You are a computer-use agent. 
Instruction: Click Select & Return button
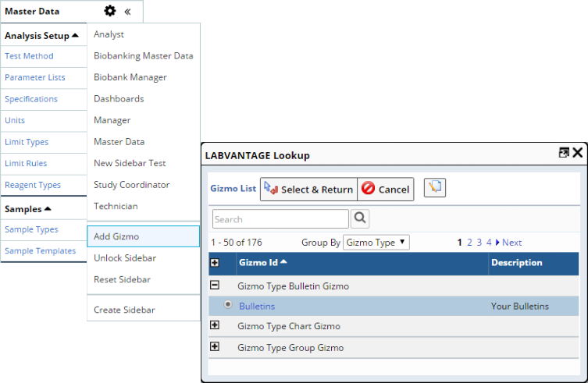pos(308,190)
